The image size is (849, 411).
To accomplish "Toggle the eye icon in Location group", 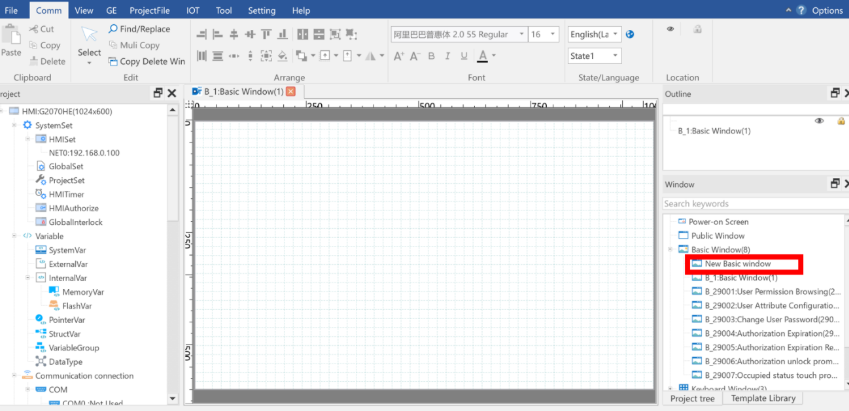I will (670, 29).
